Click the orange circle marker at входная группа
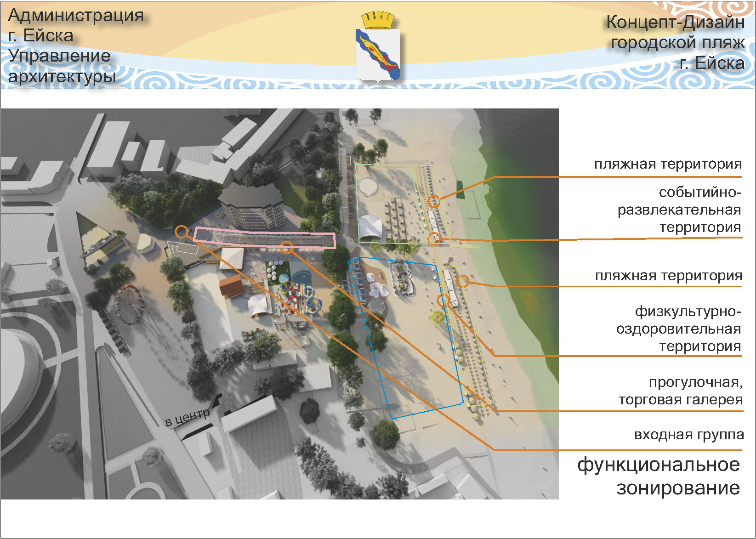 tap(182, 232)
